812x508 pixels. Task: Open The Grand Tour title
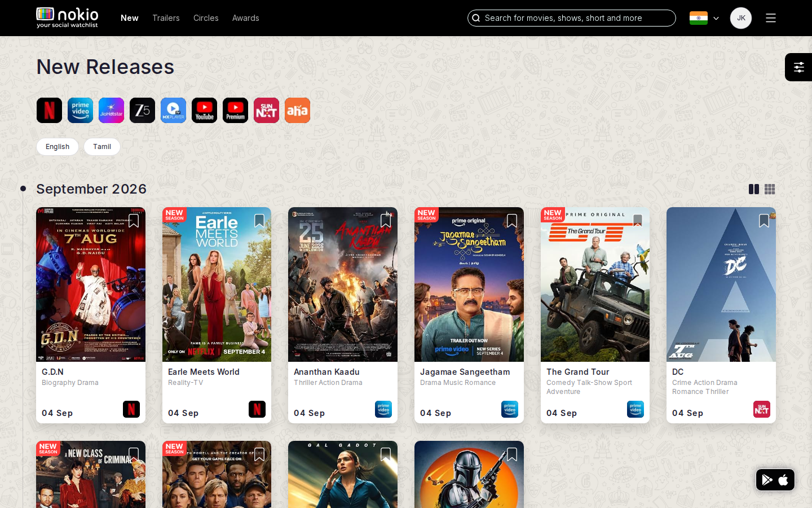click(577, 372)
